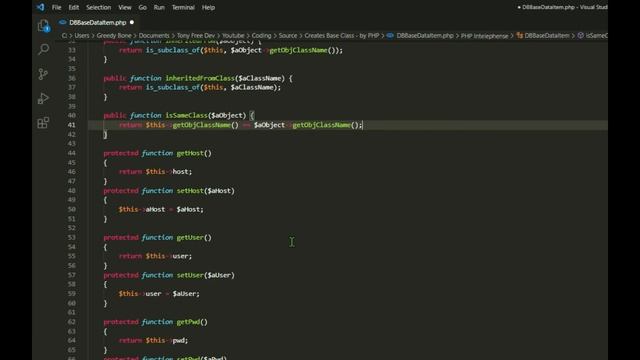Viewport: 640px width, 360px height.
Task: Click line number 36 in gutter
Action: [71, 78]
